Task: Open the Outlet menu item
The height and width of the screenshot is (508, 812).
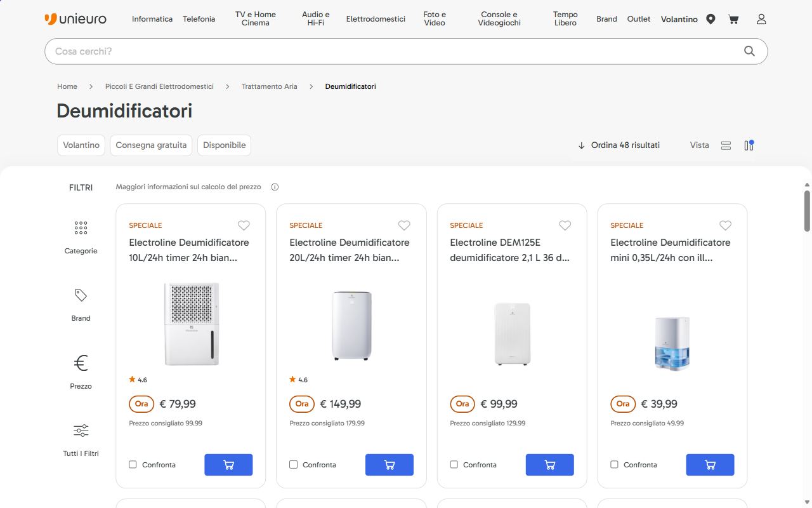Action: (x=639, y=19)
